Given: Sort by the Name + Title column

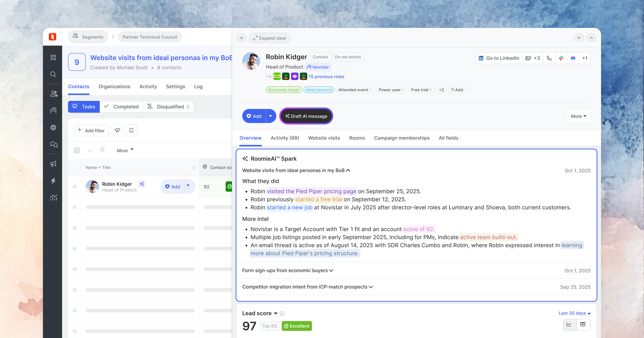Looking at the screenshot, I should (193, 167).
